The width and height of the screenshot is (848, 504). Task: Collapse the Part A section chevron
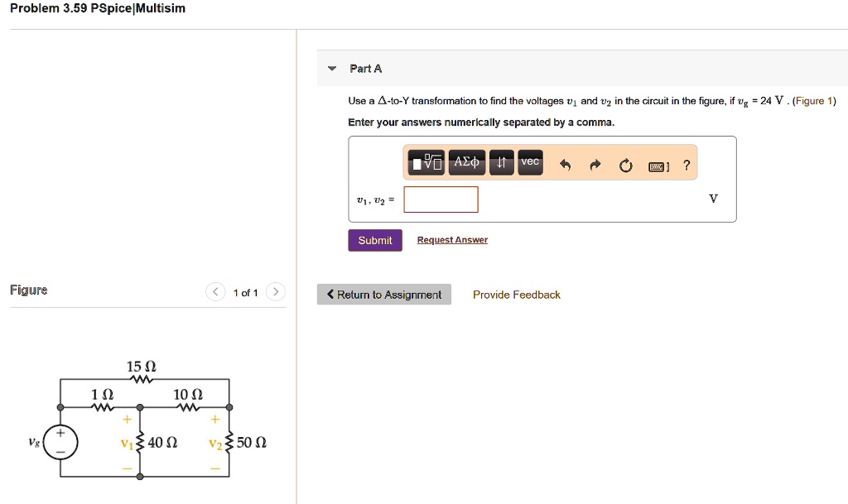(x=330, y=69)
